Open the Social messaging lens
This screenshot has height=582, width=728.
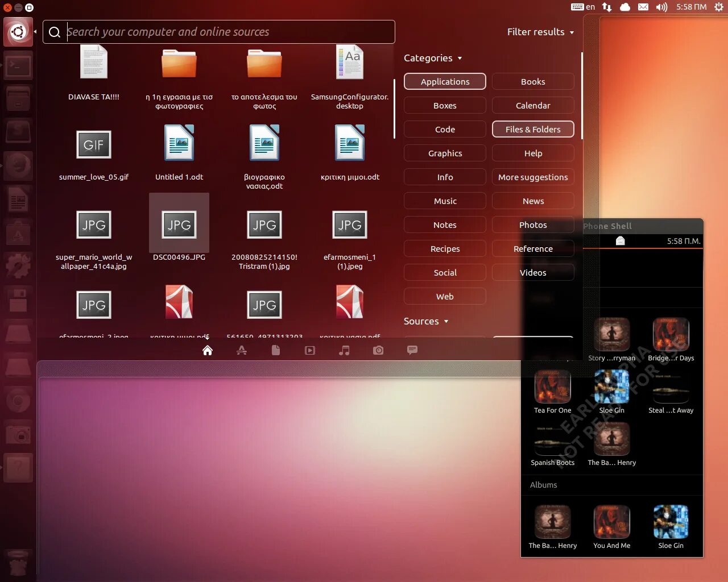[x=412, y=350]
